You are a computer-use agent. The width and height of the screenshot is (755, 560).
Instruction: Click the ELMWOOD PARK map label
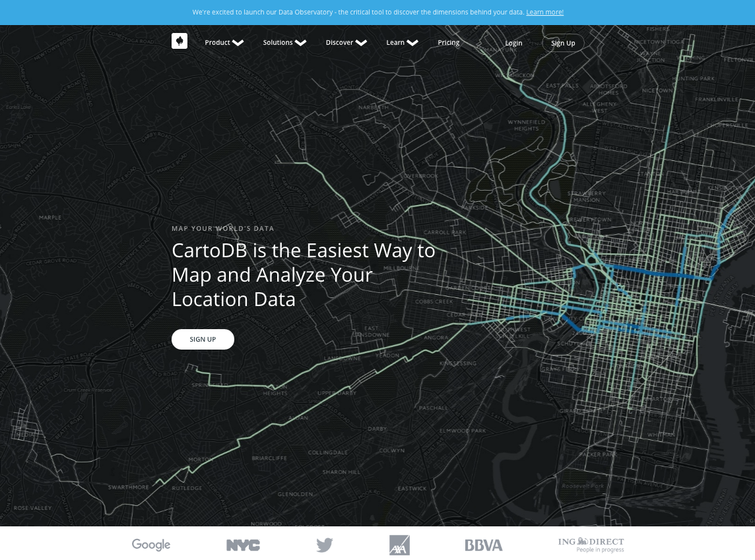click(462, 431)
